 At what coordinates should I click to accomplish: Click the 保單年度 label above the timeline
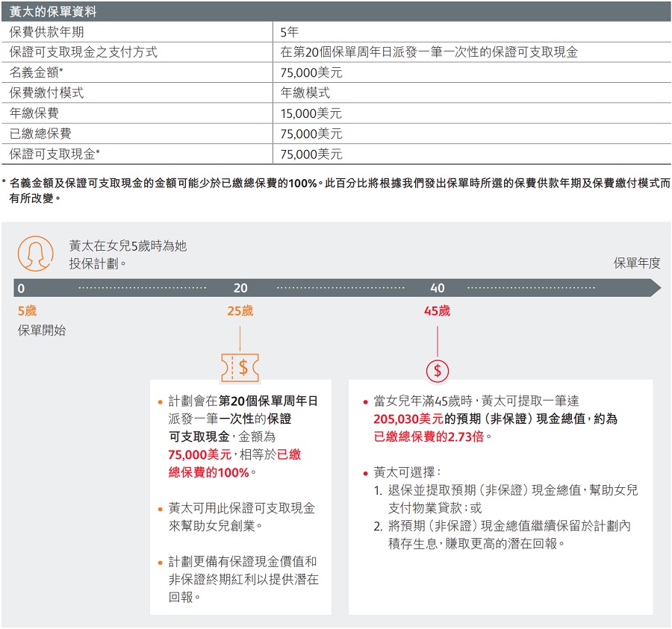pyautogui.click(x=636, y=263)
